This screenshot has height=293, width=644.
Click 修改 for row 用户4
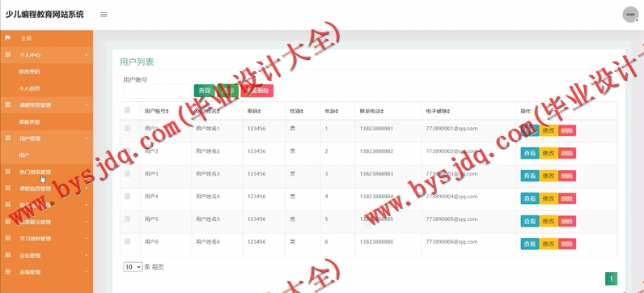(x=549, y=198)
